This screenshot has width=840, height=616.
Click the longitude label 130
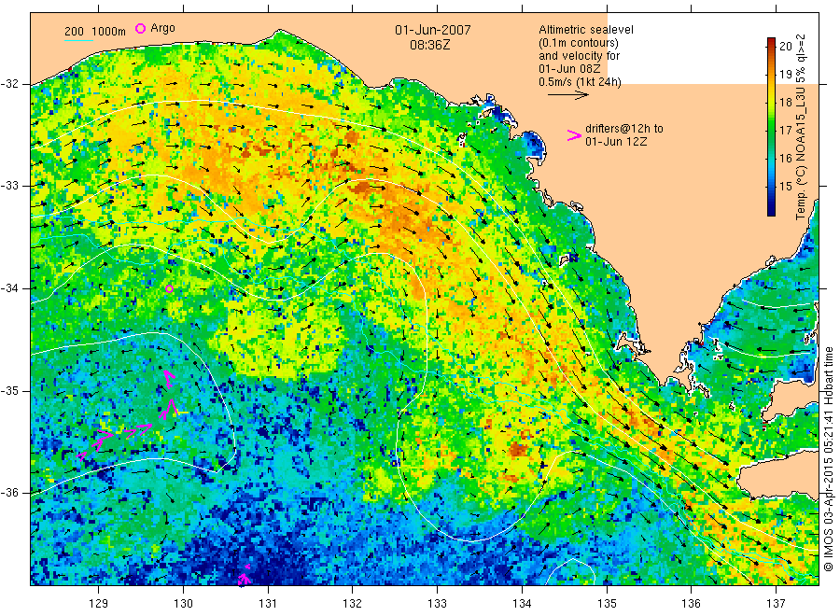pos(183,604)
